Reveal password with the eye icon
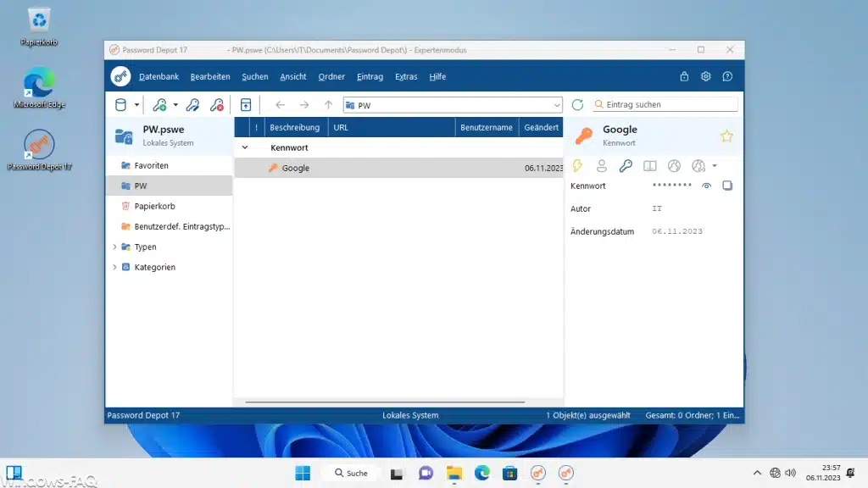Image resolution: width=868 pixels, height=488 pixels. tap(706, 186)
